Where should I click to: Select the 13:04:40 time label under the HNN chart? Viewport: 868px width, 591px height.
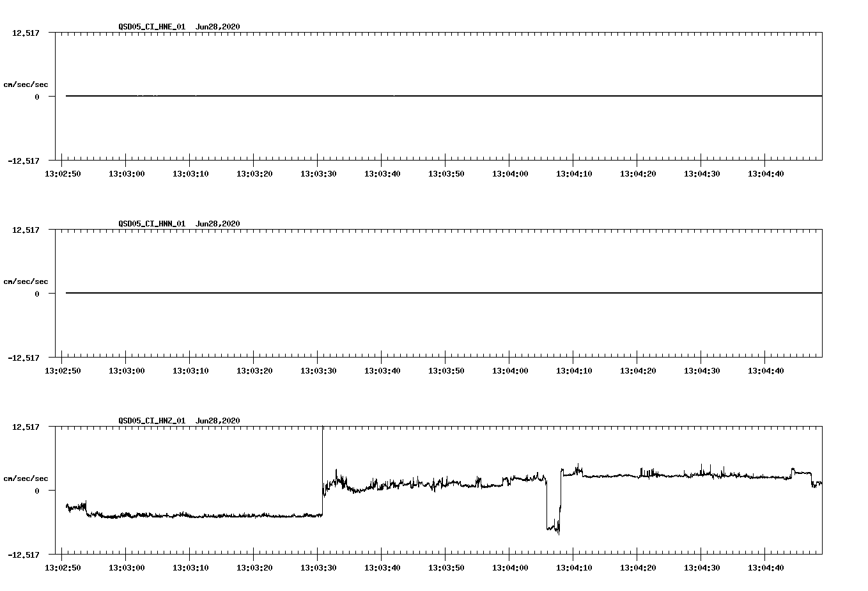point(766,371)
